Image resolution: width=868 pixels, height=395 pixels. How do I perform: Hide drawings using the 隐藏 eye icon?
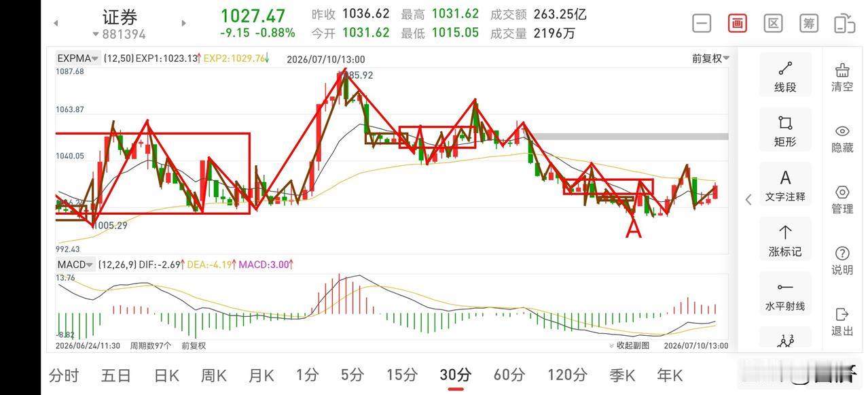(x=842, y=138)
